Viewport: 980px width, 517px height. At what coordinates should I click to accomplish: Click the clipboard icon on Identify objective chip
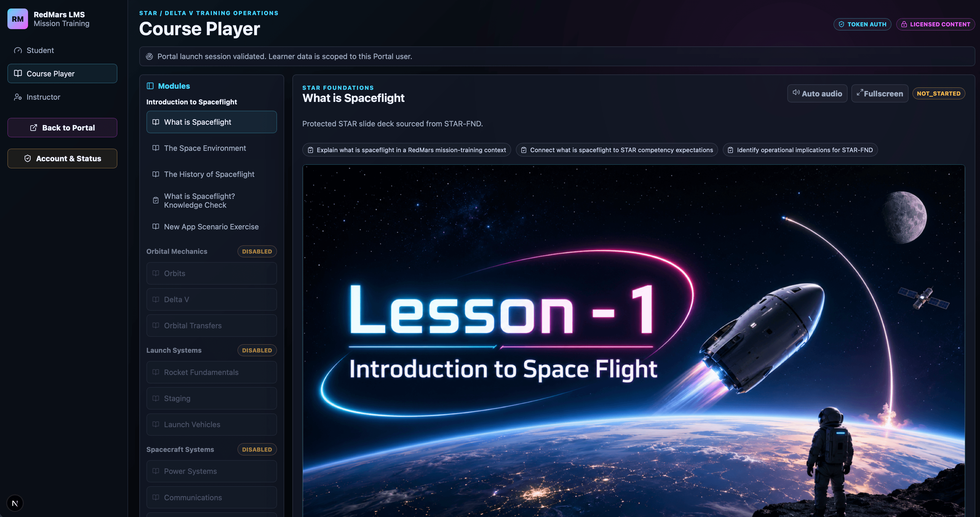(730, 150)
